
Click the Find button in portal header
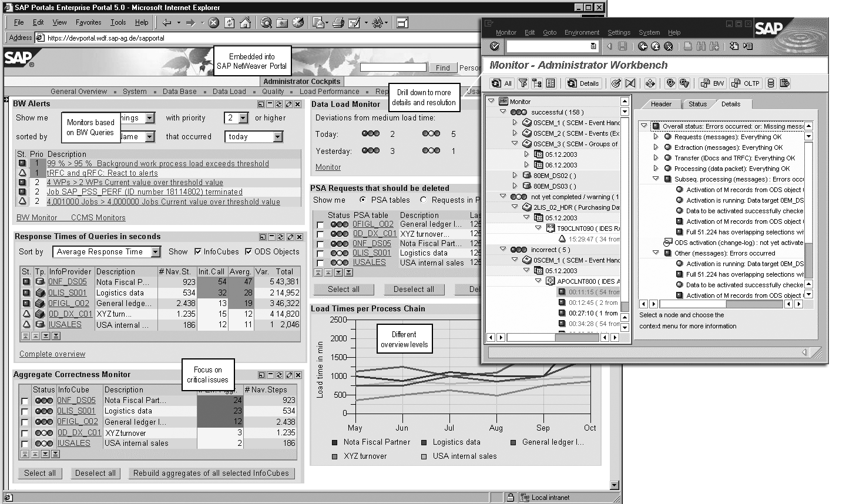(x=443, y=68)
